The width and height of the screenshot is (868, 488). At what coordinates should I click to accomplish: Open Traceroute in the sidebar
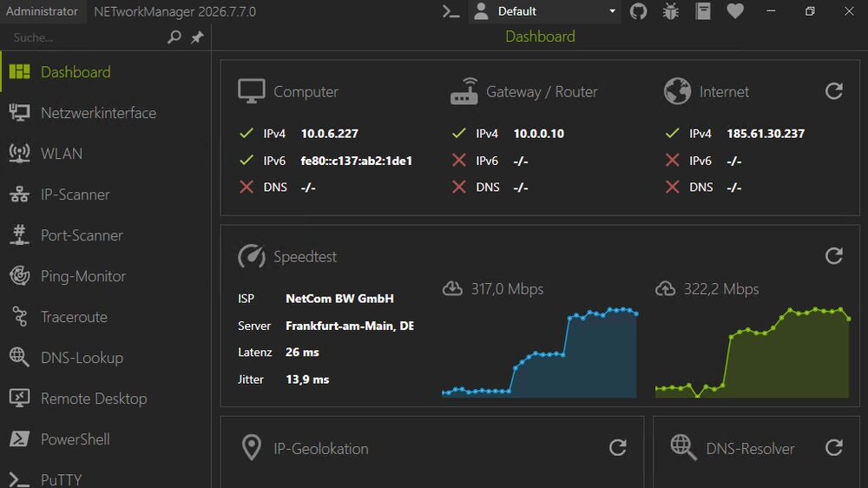(x=105, y=317)
